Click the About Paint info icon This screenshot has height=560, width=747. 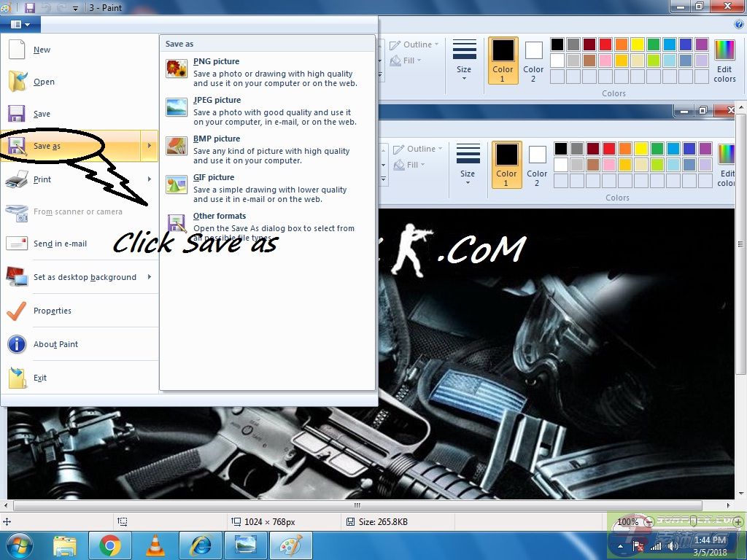pos(18,344)
